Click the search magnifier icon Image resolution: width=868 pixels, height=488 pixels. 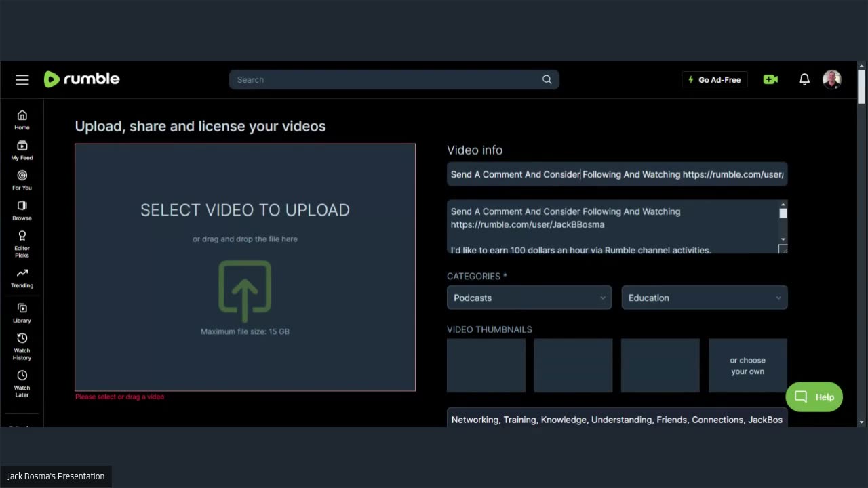[547, 79]
